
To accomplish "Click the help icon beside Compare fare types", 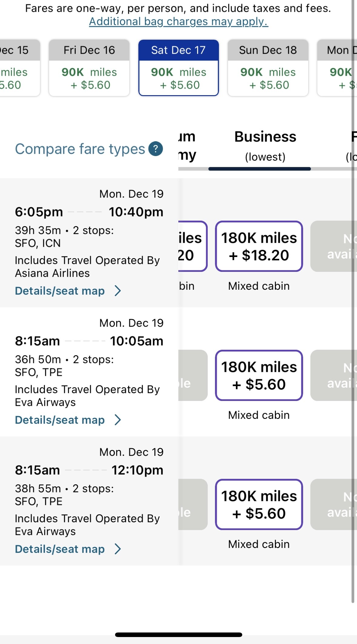I will click(156, 149).
